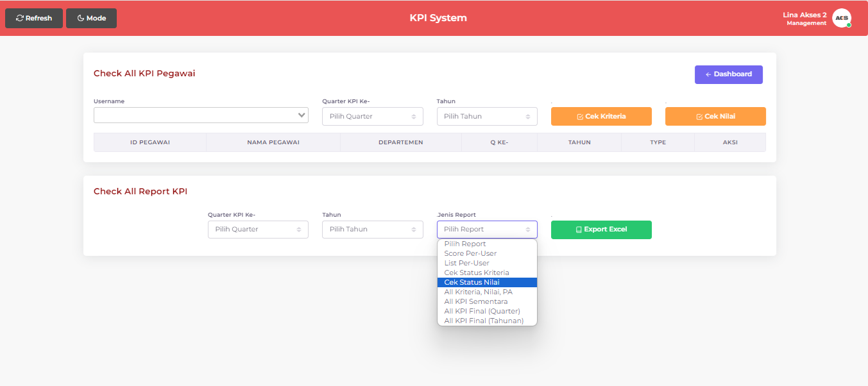Select List Per-User report option
This screenshot has height=386, width=868.
(x=466, y=263)
